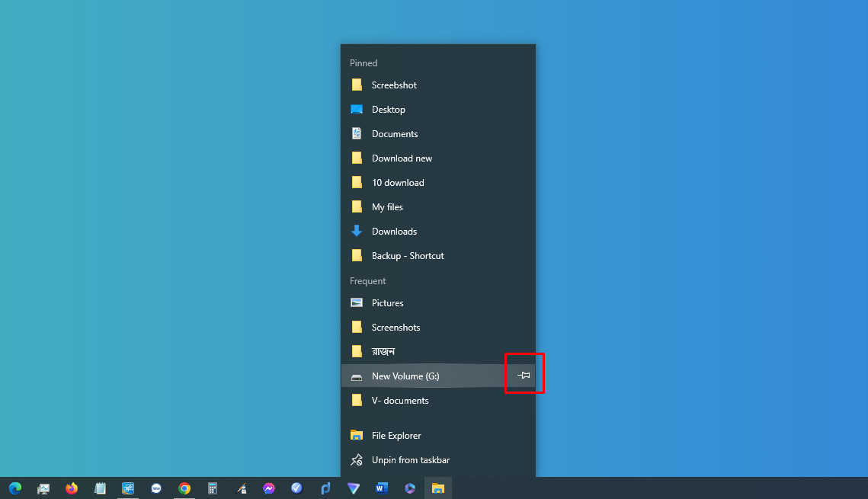The width and height of the screenshot is (868, 499).
Task: Open Microsoft Edge from the taskbar
Action: pyautogui.click(x=15, y=488)
